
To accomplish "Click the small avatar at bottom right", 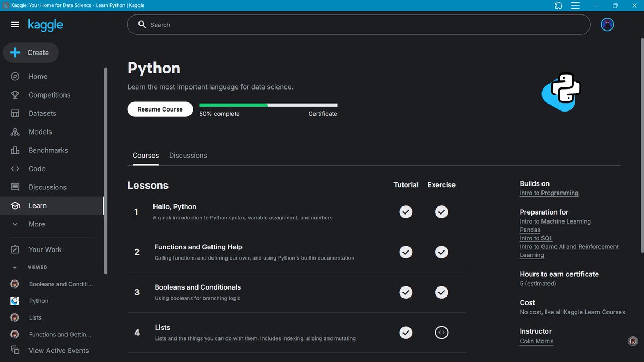I will (633, 341).
